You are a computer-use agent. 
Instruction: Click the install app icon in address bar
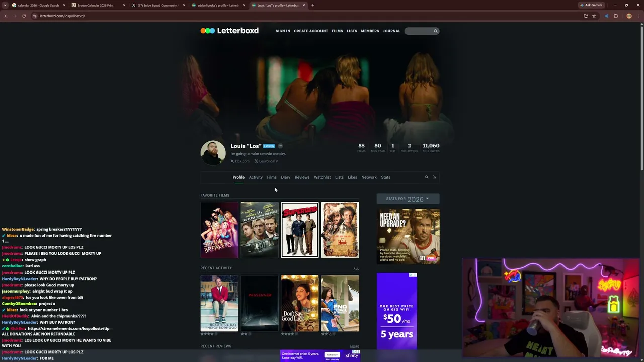586,16
